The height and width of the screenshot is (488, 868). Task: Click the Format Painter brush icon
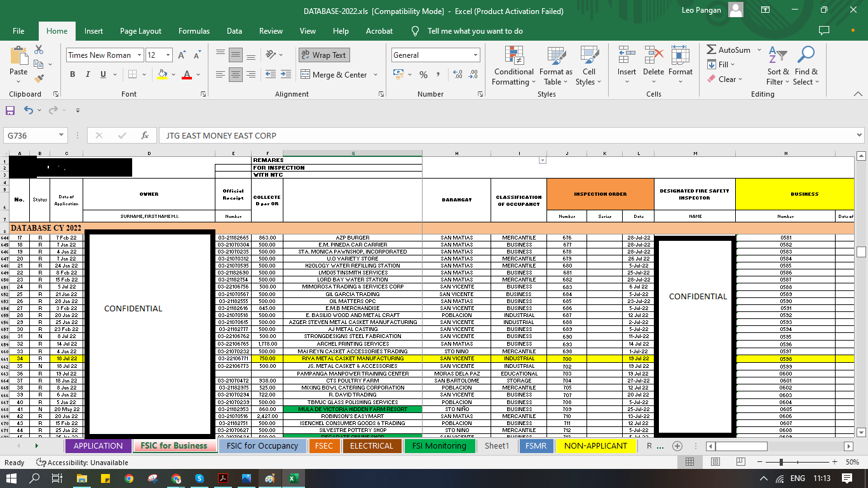[39, 79]
